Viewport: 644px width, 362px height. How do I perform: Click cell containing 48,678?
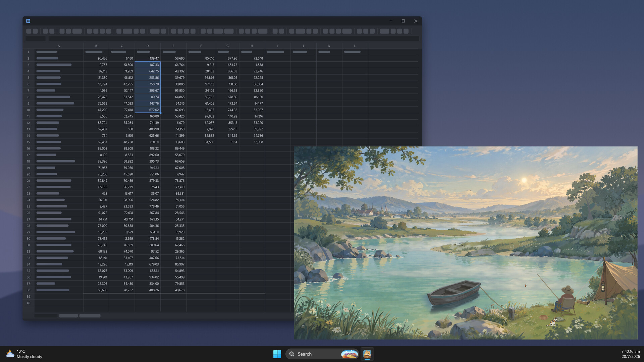[x=173, y=290]
